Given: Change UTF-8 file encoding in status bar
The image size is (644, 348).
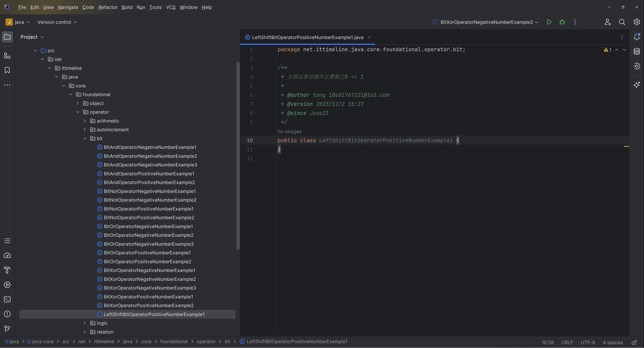Looking at the screenshot, I should point(588,342).
